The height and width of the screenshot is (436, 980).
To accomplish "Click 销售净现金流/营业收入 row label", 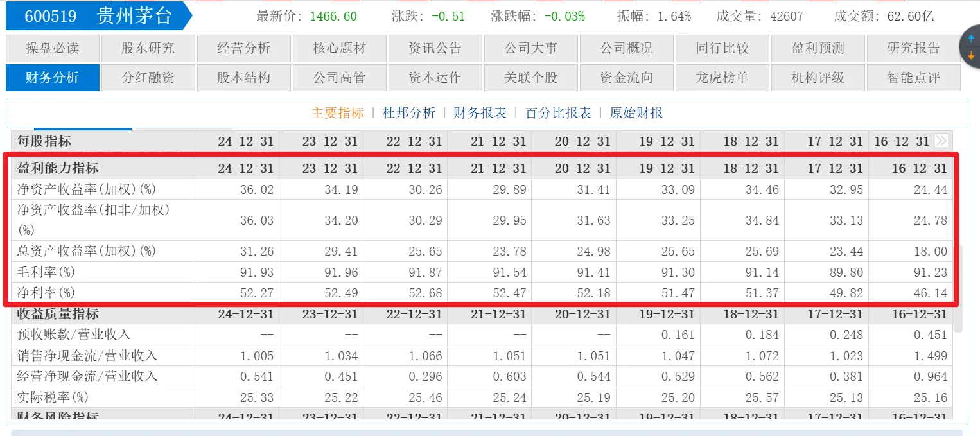I will point(87,356).
